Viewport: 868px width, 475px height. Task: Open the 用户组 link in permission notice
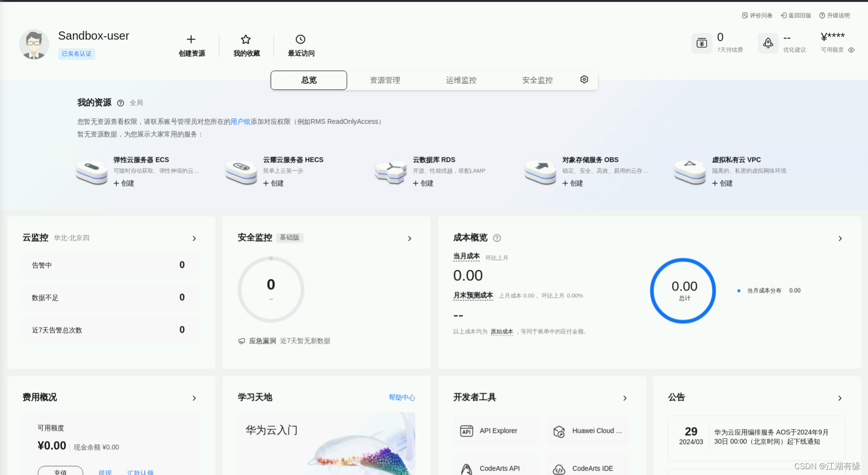tap(240, 122)
